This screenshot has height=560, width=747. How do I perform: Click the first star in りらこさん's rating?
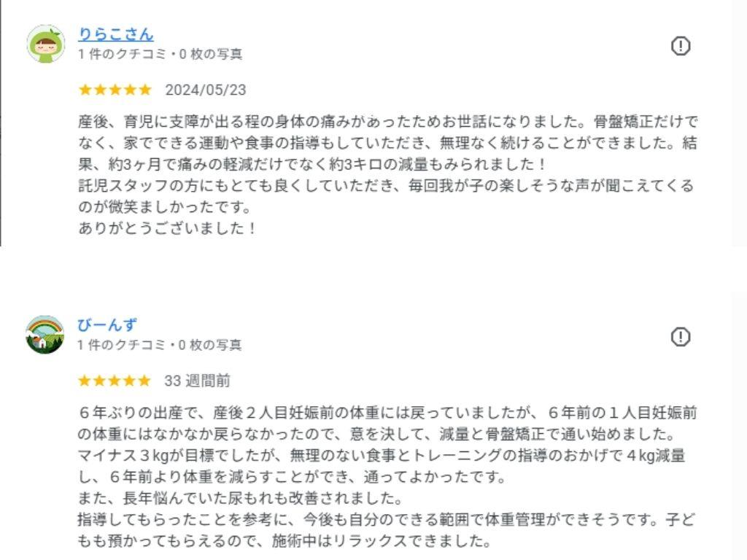tap(85, 90)
